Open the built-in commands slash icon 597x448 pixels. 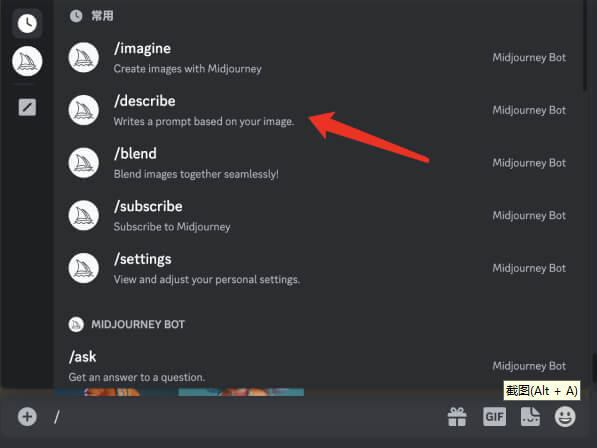[x=27, y=107]
